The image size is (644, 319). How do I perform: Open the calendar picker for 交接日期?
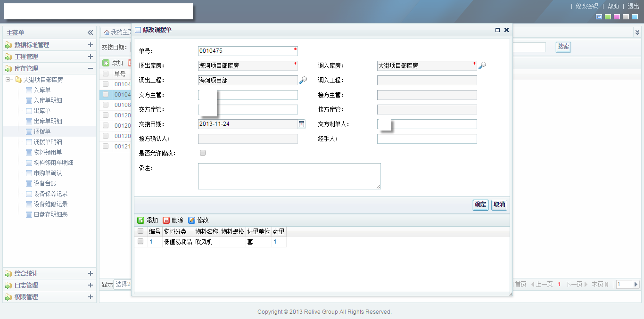tap(302, 124)
